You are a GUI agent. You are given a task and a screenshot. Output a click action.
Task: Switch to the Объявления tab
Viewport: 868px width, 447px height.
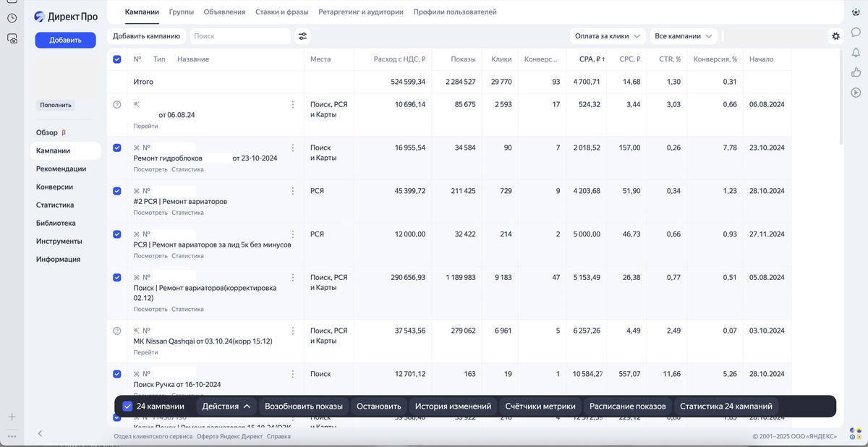tap(224, 12)
